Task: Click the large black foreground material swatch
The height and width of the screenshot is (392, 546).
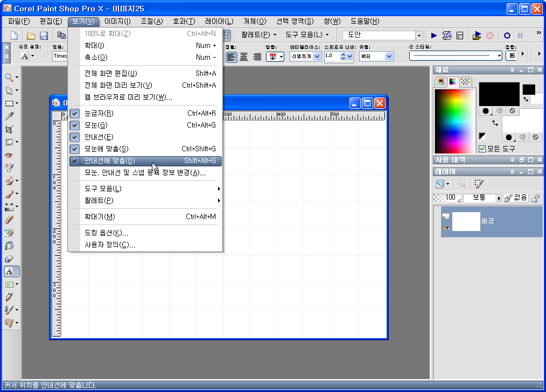Action: [499, 94]
